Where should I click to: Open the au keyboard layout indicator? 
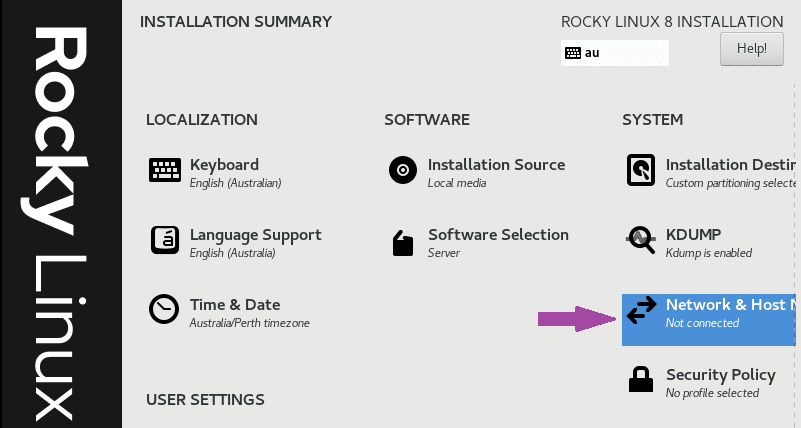(x=615, y=53)
